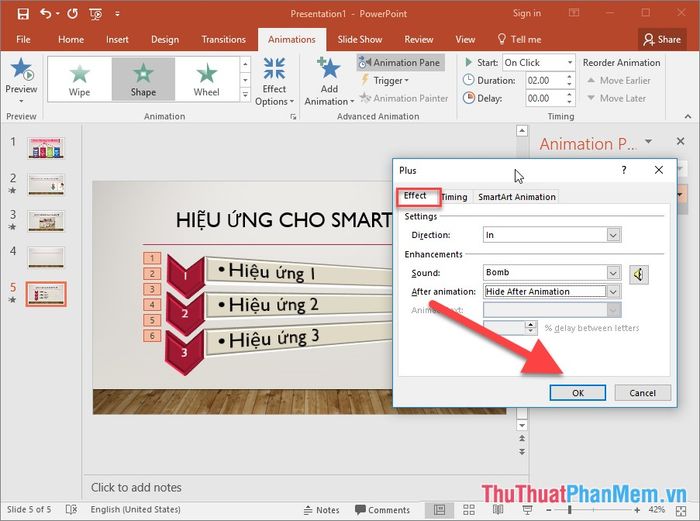Click the Tell me search box

click(520, 39)
